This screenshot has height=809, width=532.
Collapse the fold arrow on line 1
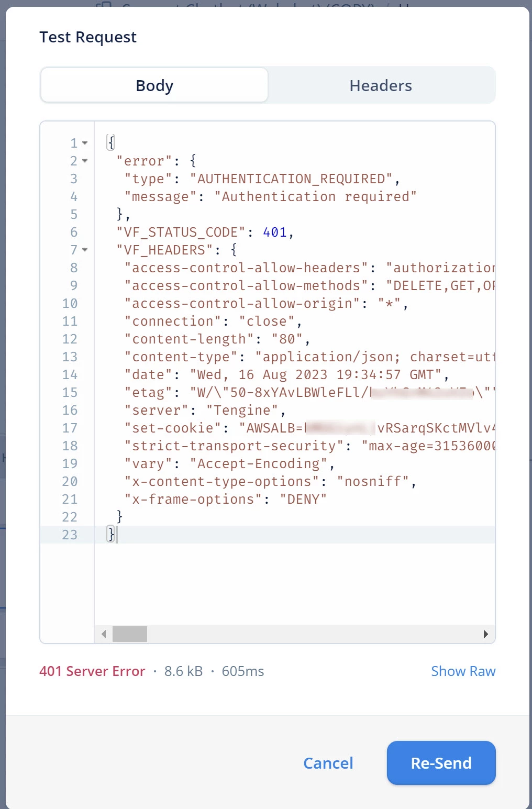pos(85,143)
